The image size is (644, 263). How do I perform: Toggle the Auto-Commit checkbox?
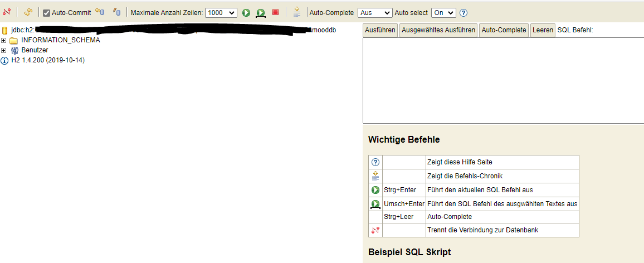[46, 13]
